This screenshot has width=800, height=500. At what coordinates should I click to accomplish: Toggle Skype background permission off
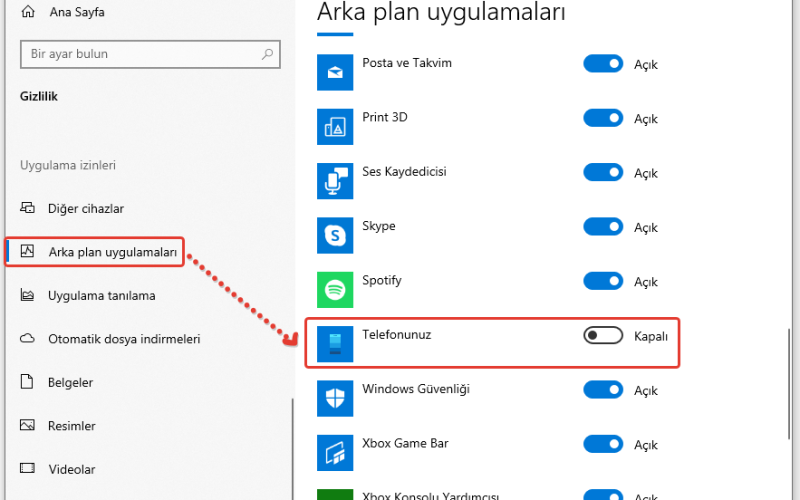[603, 227]
